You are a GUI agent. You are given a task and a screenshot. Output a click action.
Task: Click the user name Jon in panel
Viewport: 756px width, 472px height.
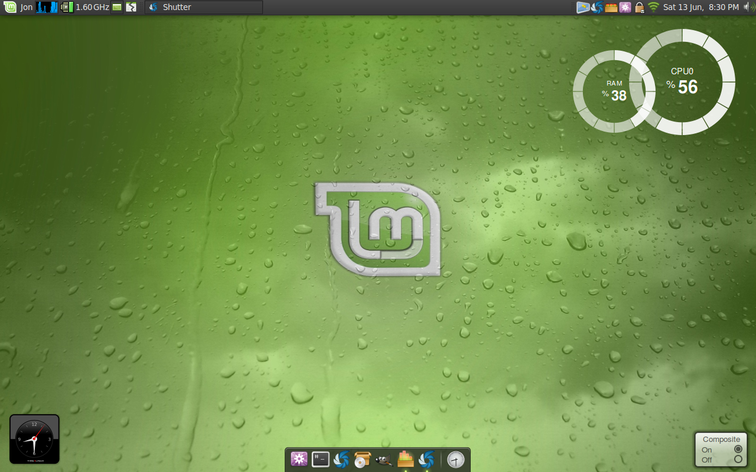point(27,7)
